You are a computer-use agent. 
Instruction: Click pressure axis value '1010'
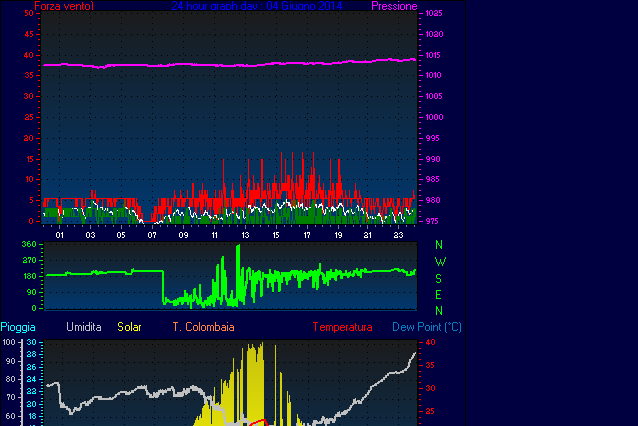(433, 75)
